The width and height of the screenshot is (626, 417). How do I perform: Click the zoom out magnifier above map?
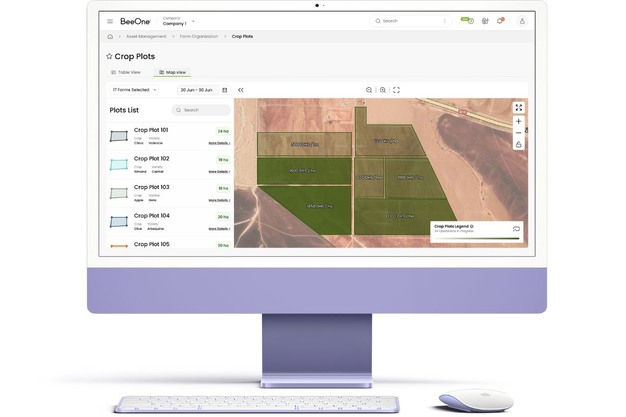[369, 90]
